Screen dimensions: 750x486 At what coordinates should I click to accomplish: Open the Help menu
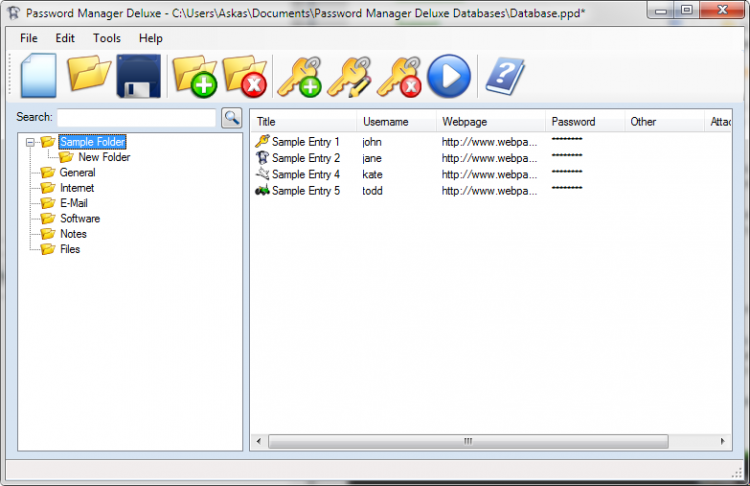[x=151, y=38]
